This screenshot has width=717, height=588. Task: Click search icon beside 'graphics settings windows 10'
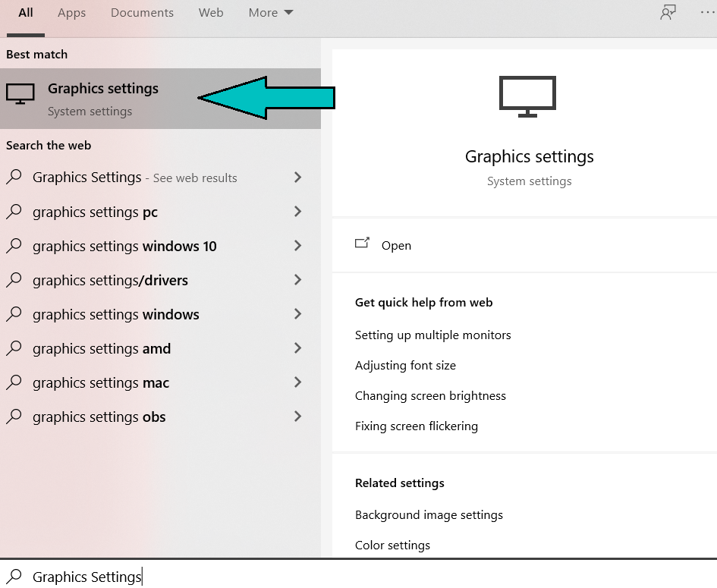pos(14,246)
